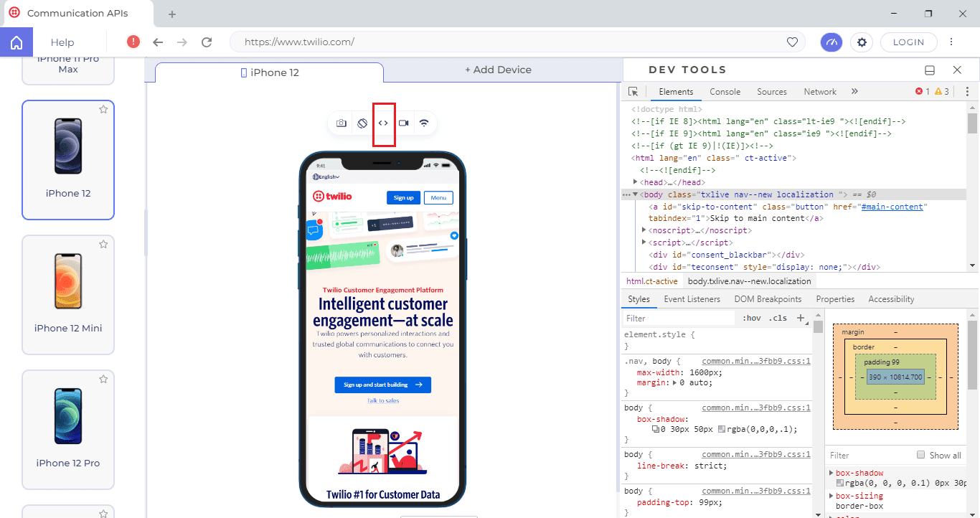Image resolution: width=980 pixels, height=518 pixels.
Task: Open the Event Listeners tab
Action: tap(692, 298)
